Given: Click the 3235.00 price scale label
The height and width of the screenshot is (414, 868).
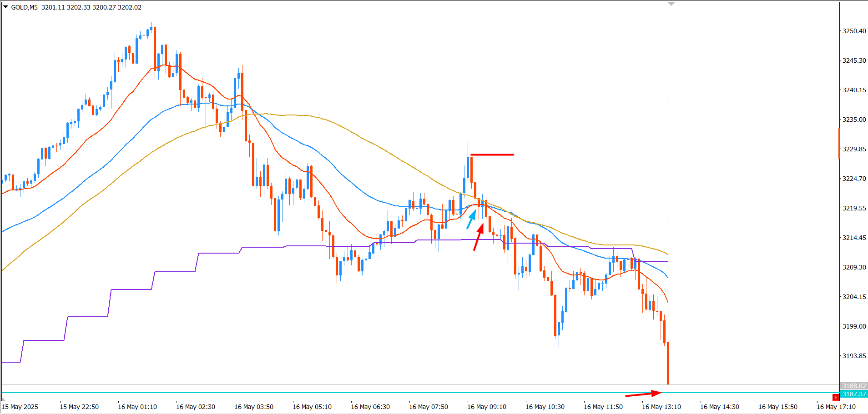Looking at the screenshot, I should pos(854,120).
